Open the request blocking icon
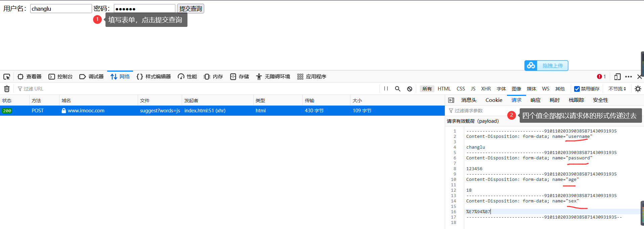The width and height of the screenshot is (644, 229). 410,89
